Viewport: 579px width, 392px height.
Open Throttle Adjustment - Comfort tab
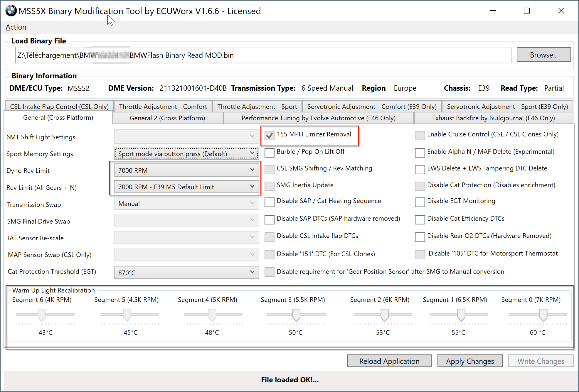pos(163,107)
